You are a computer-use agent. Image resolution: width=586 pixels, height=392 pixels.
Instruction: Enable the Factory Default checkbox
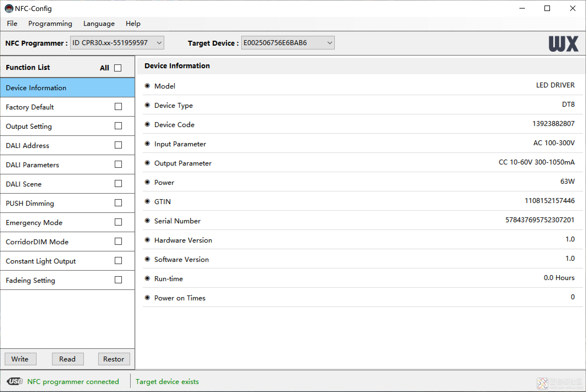[x=118, y=106]
